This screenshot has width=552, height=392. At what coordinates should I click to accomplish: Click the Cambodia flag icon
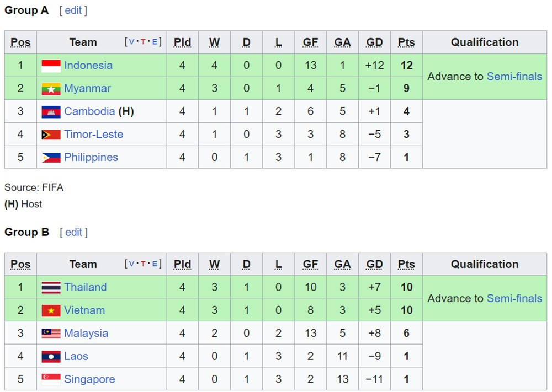[51, 112]
